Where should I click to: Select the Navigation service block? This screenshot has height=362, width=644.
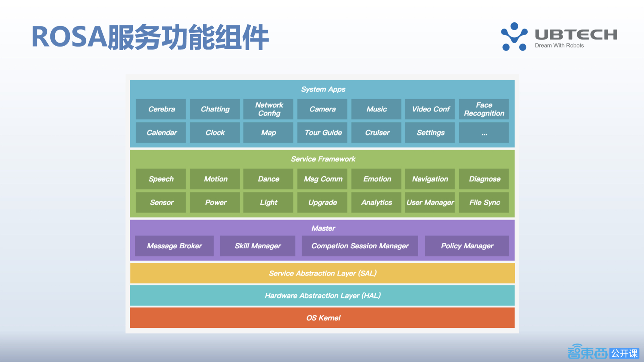pyautogui.click(x=430, y=179)
